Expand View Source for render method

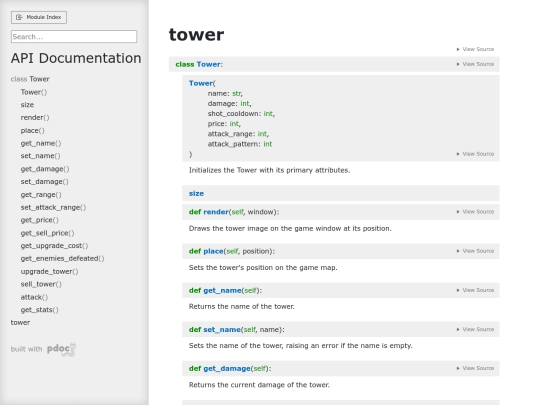475,212
